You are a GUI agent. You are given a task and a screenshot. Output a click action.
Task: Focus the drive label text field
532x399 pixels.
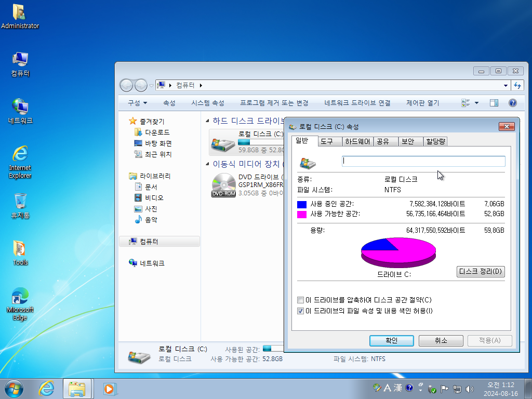tap(423, 161)
